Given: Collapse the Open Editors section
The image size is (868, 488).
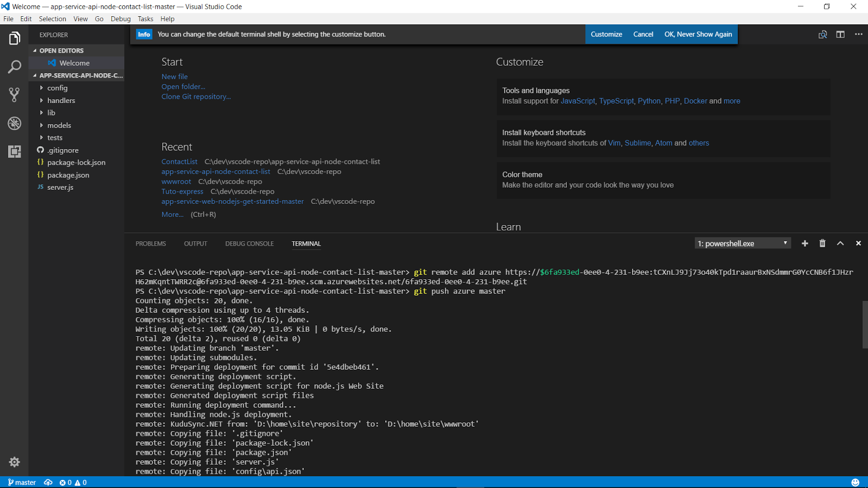Looking at the screenshot, I should pyautogui.click(x=76, y=50).
